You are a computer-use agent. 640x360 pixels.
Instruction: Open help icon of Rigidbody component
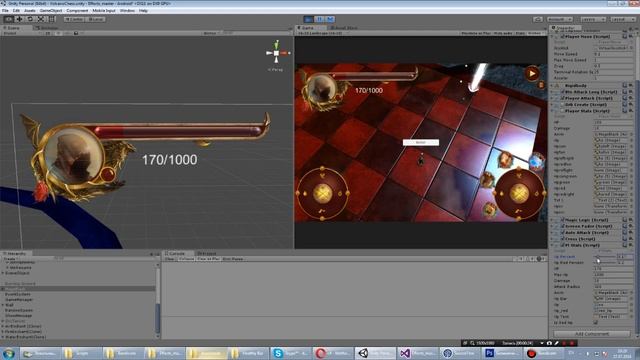(624, 85)
